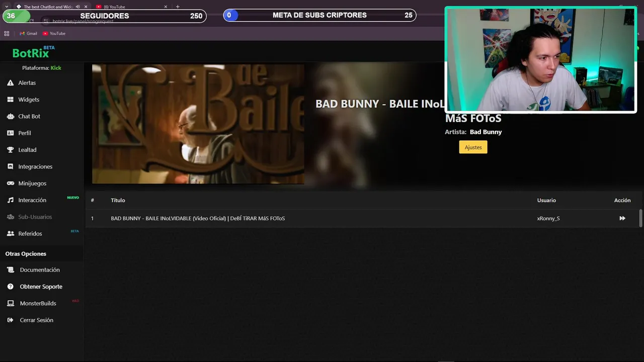Click the Usuario column header

click(546, 200)
